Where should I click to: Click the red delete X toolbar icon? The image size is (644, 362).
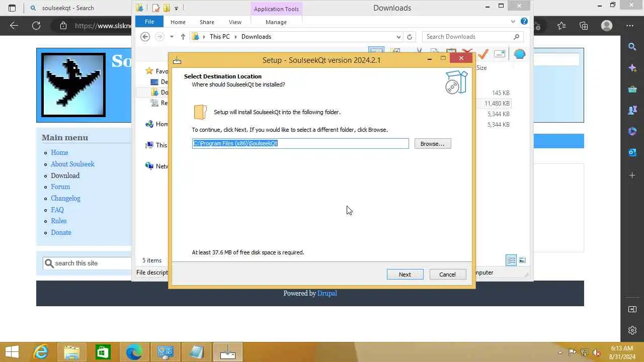[467, 52]
